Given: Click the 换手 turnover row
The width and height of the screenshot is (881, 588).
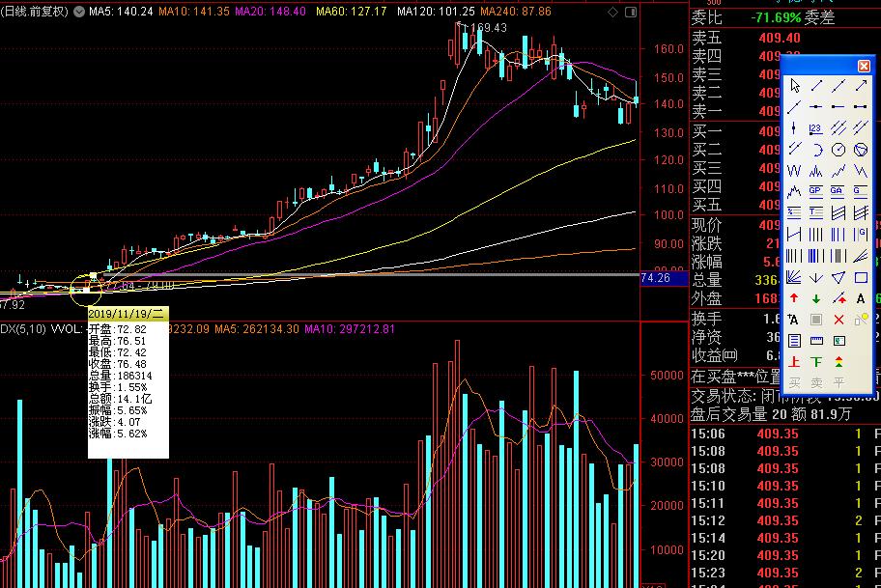Looking at the screenshot, I should tap(735, 319).
